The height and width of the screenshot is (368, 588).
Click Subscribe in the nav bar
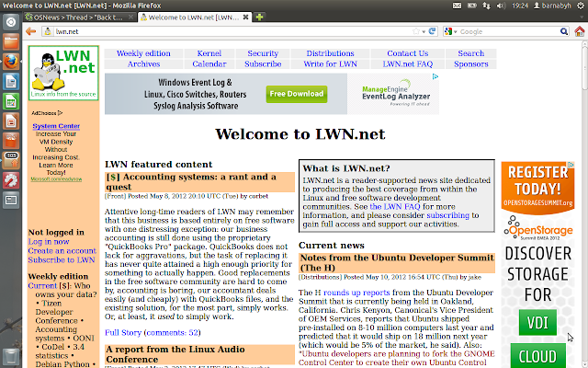click(263, 63)
